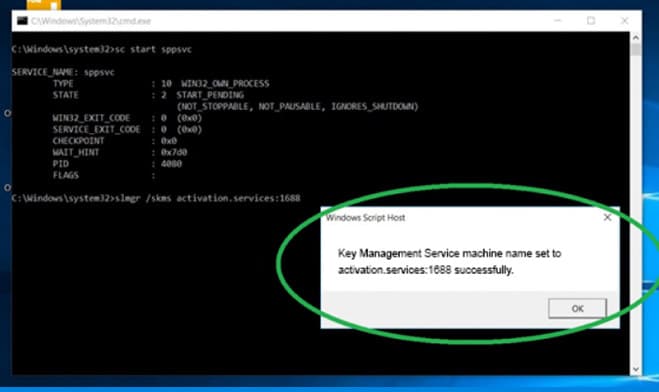Click the 'slmgr /skms activation.services:1688' command
659x392 pixels.
(x=208, y=198)
